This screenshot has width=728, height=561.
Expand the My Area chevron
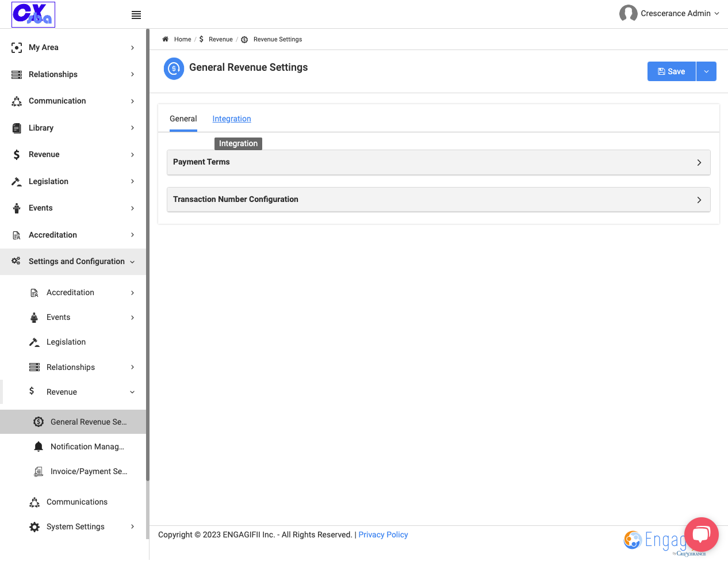132,48
